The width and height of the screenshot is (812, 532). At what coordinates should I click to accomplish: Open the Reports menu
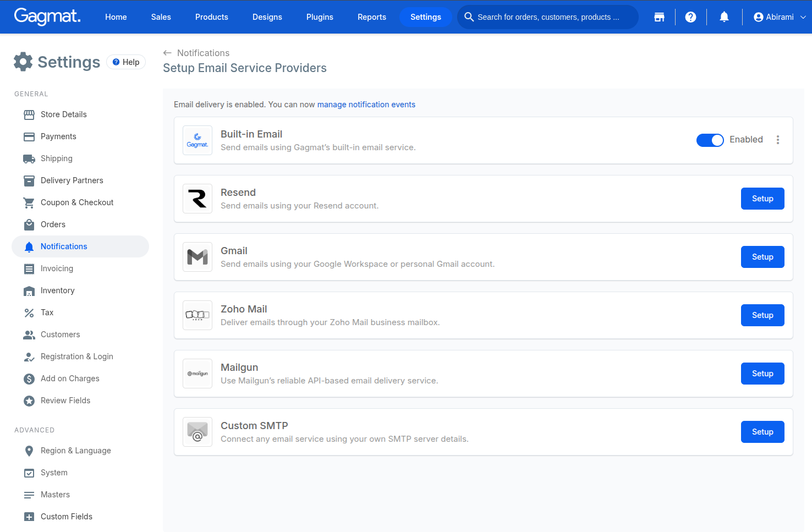(372, 17)
